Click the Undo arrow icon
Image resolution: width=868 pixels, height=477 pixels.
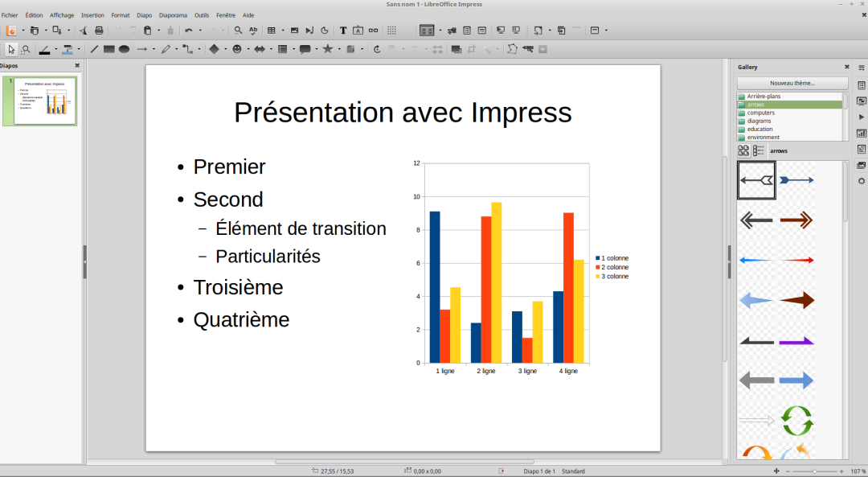click(x=188, y=31)
